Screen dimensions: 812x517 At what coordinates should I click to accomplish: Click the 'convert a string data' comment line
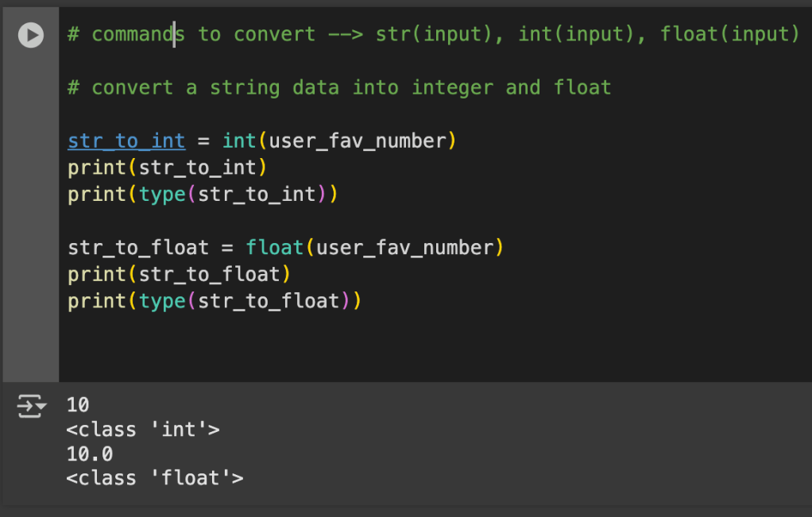pos(338,87)
